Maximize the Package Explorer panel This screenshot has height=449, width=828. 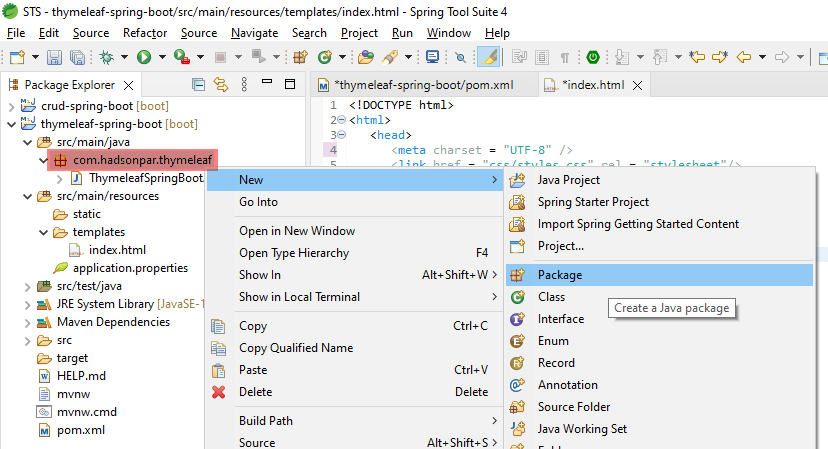[290, 84]
